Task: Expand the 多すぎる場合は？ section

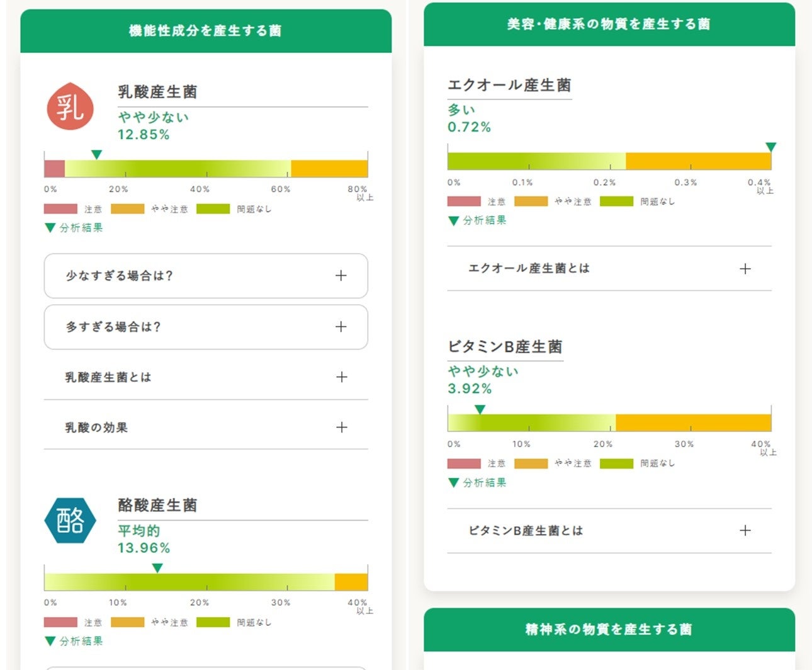Action: [205, 327]
